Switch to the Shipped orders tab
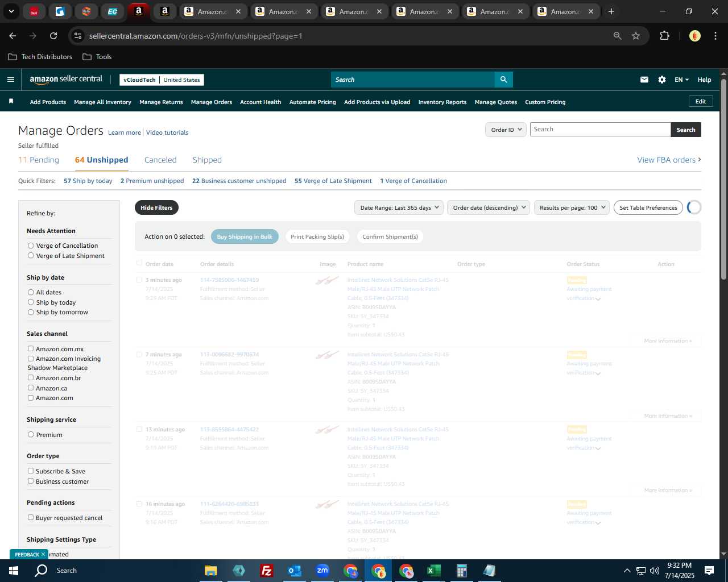 click(207, 160)
